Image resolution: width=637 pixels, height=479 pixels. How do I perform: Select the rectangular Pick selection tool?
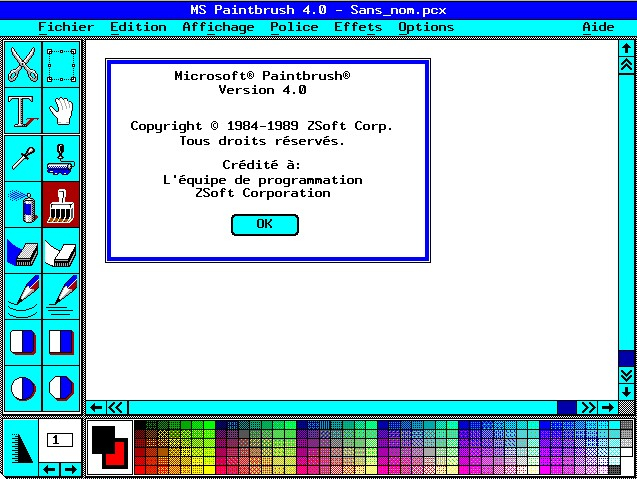pyautogui.click(x=61, y=65)
